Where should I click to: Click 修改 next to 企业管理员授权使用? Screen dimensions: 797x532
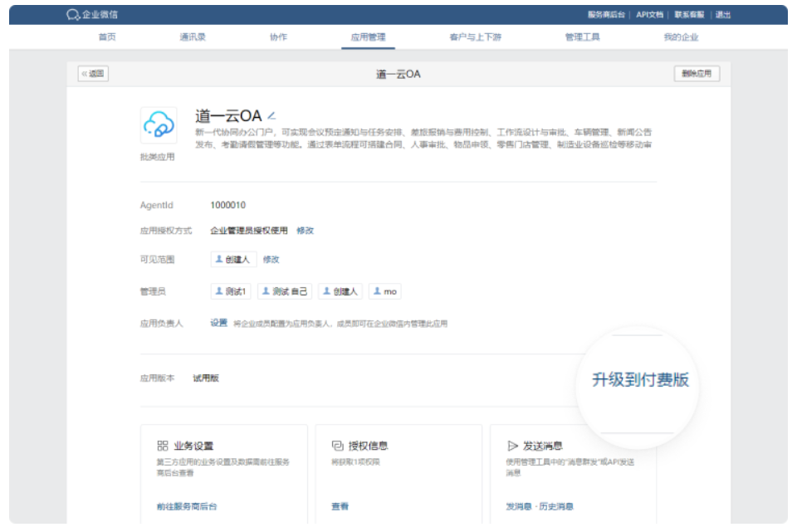click(x=305, y=231)
